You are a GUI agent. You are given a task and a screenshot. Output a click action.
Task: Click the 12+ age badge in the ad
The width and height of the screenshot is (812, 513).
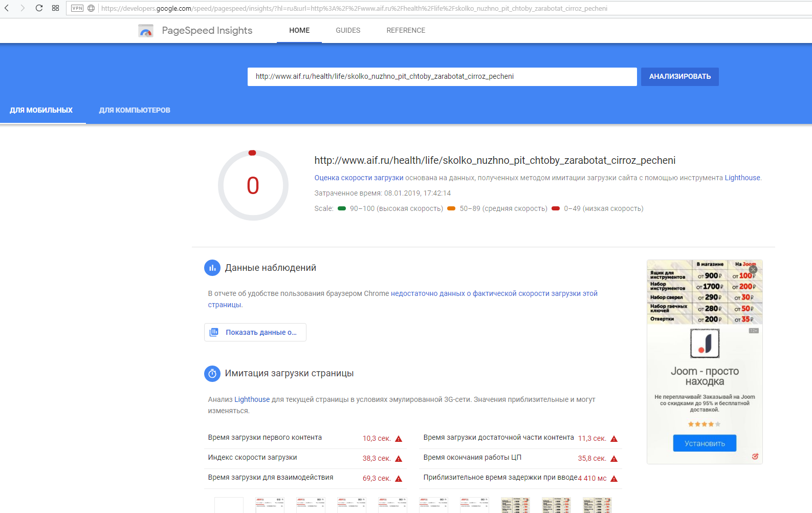754,331
